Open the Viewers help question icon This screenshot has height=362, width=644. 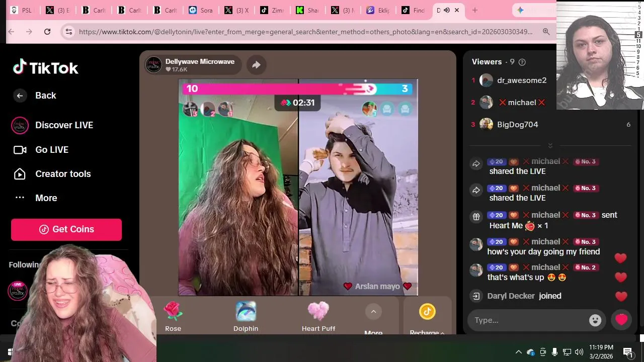522,62
